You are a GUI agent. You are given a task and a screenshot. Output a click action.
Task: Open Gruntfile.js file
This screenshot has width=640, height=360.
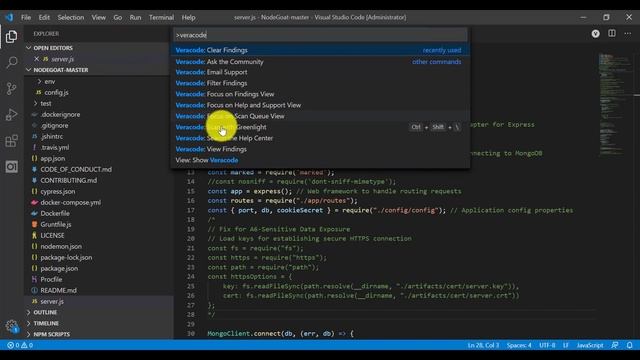tap(56, 225)
